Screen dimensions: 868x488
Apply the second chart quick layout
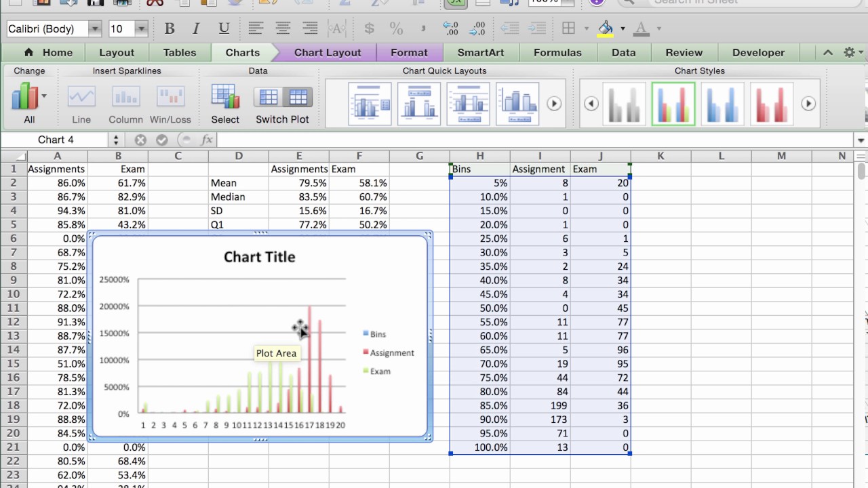(419, 104)
